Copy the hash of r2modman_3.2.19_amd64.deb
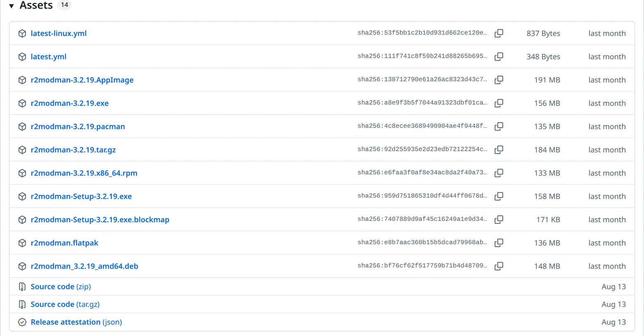This screenshot has height=336, width=644. [499, 266]
